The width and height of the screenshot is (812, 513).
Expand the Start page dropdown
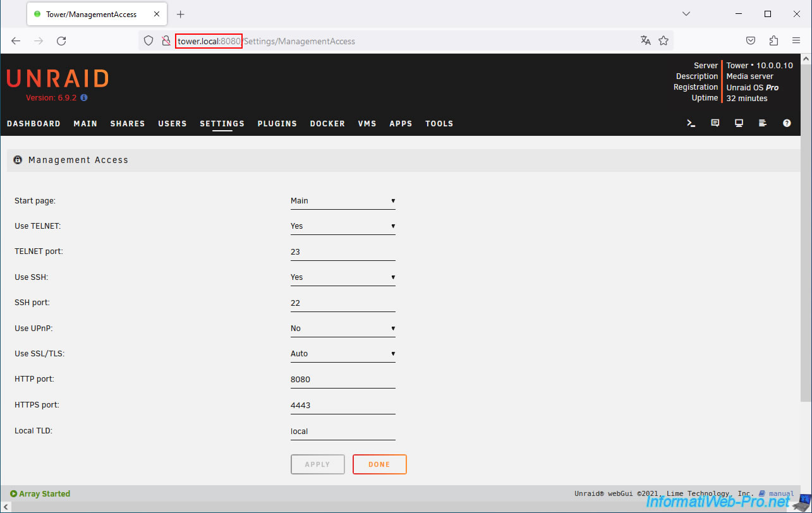(x=342, y=201)
